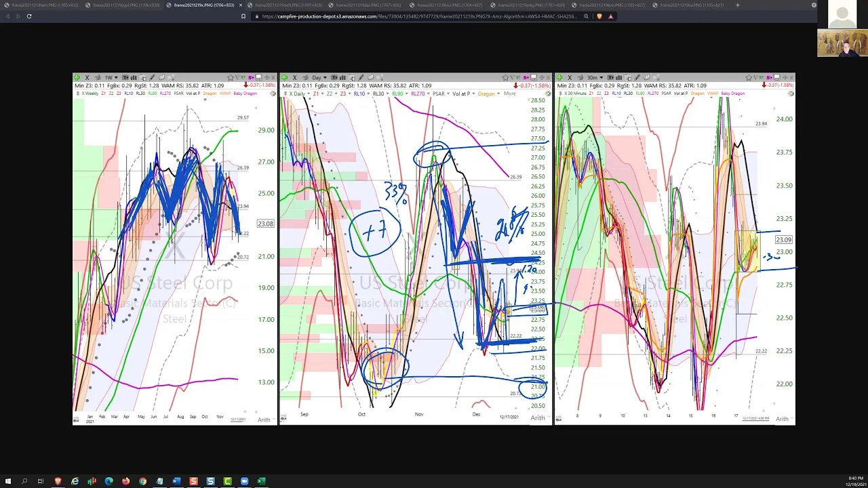Click green plus icon in 30-minute chart
Viewport: 868px width, 488px height.
560,77
